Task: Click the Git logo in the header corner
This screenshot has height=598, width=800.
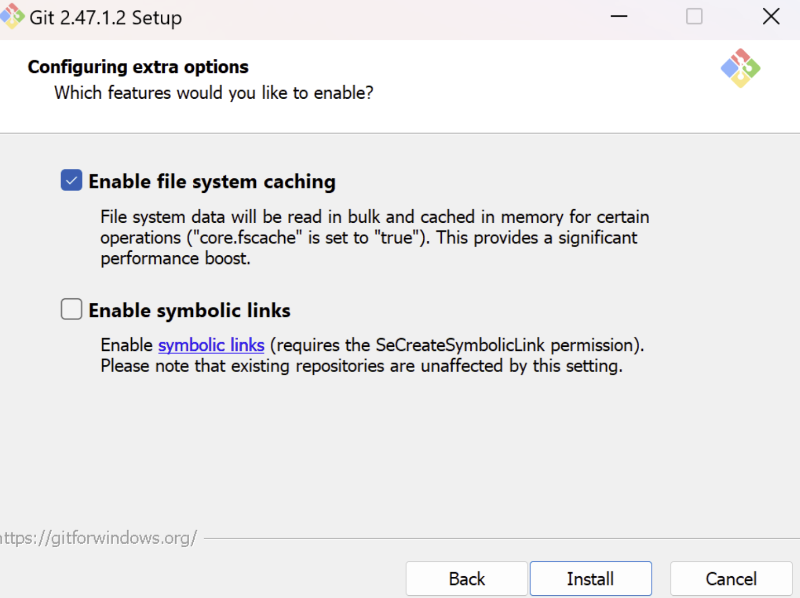Action: (x=740, y=68)
